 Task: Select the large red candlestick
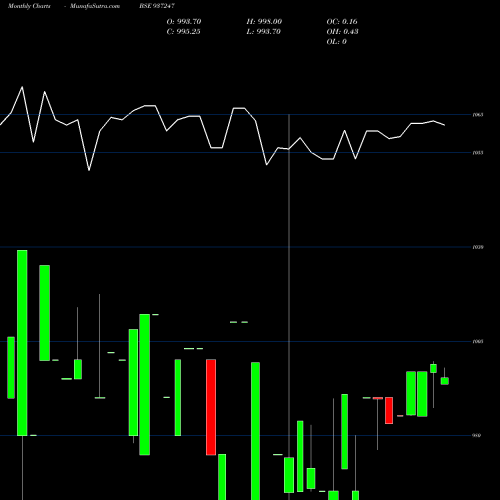(211, 407)
